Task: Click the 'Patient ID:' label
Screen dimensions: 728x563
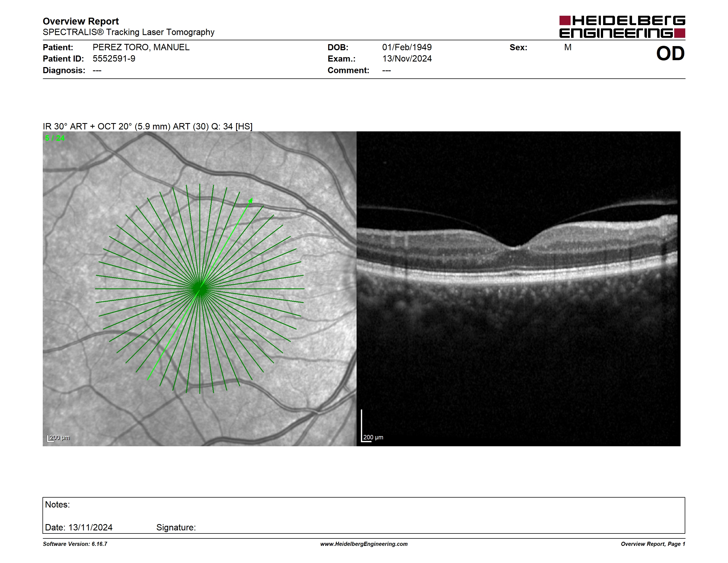Action: click(x=63, y=59)
